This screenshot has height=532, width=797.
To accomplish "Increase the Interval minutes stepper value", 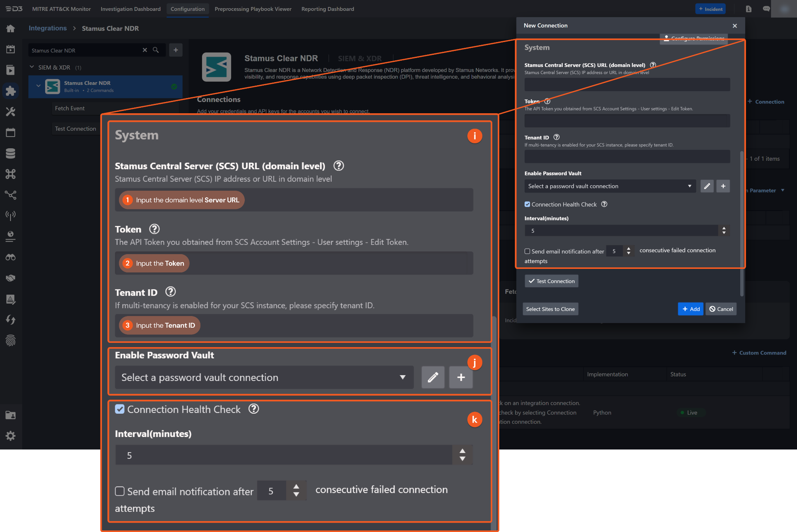I will [724, 228].
